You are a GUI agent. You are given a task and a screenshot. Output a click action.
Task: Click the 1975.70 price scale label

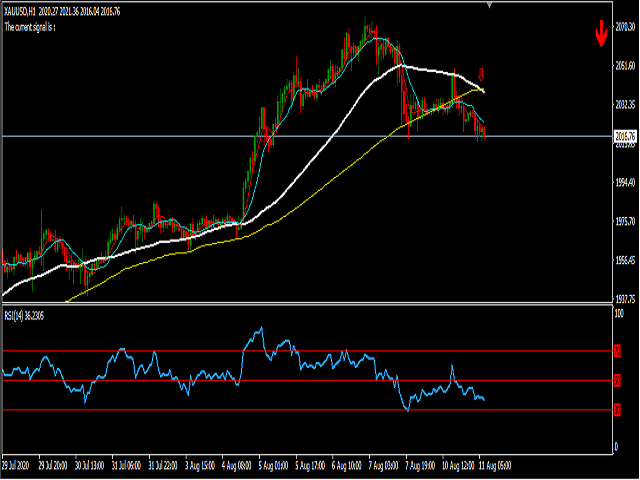[625, 222]
